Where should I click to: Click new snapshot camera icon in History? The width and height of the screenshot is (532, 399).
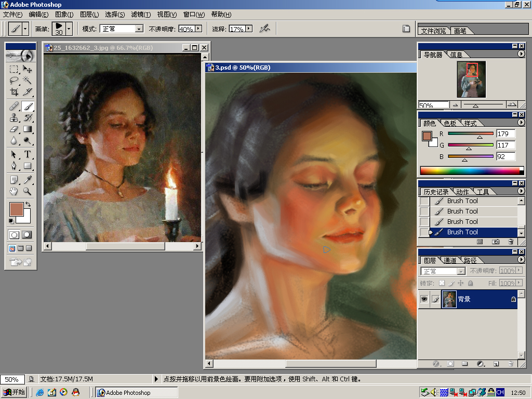pos(495,242)
